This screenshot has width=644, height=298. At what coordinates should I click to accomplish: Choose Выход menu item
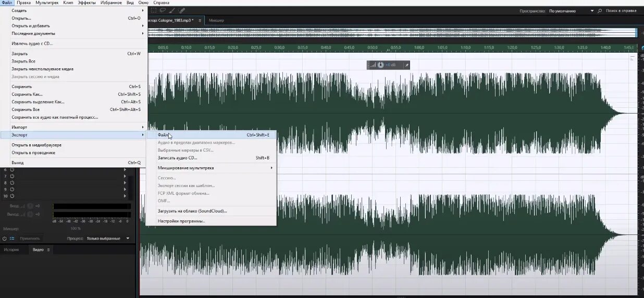(73, 163)
